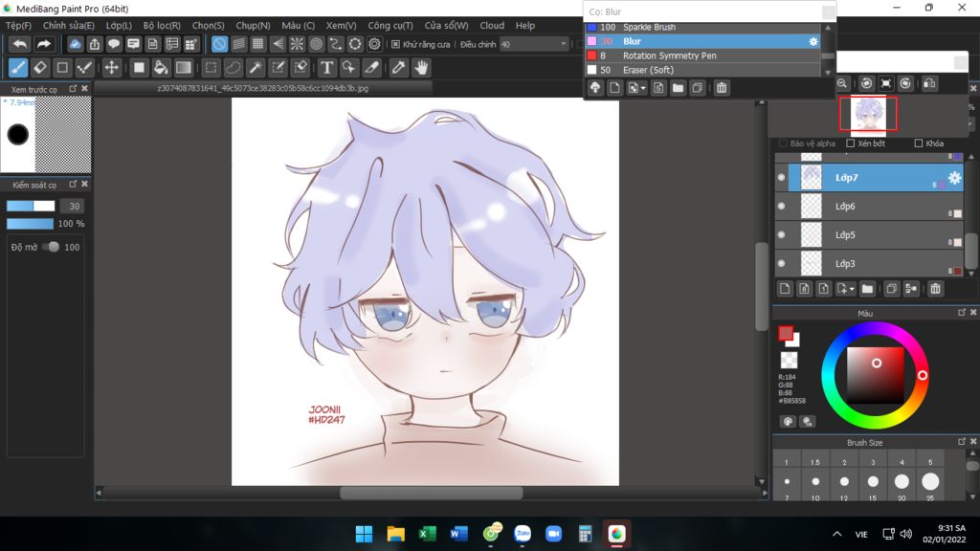
Task: Enable the Khóa lock checkbox
Action: click(918, 143)
